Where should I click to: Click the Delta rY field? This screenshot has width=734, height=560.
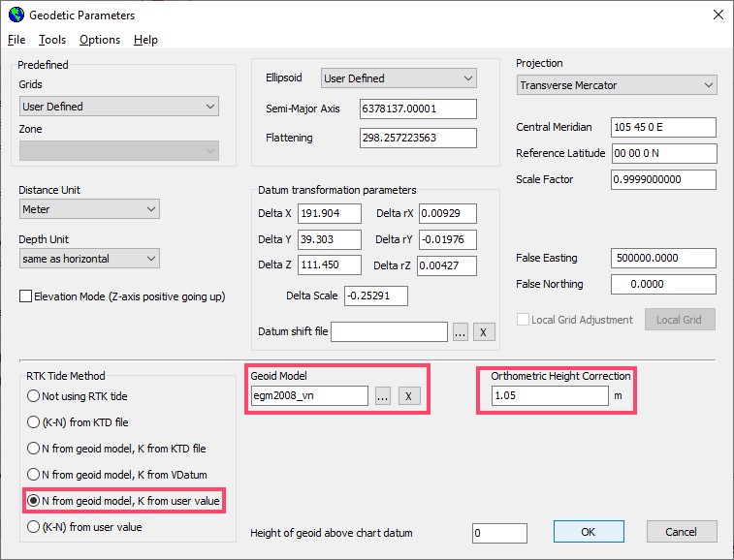448,239
